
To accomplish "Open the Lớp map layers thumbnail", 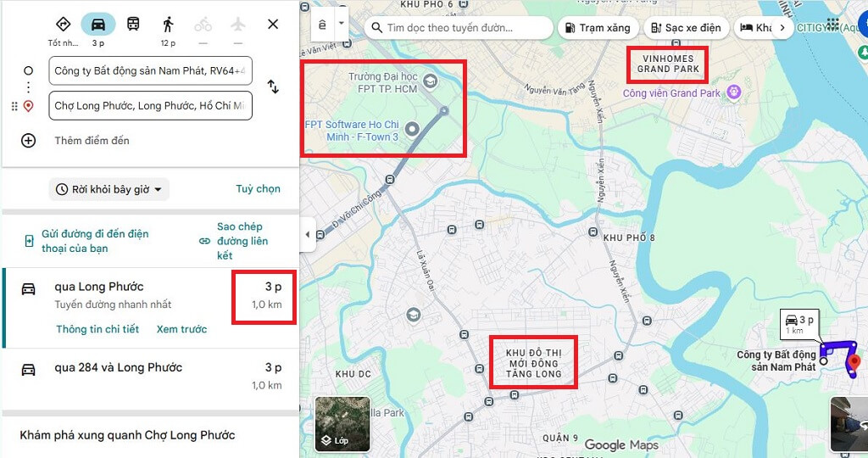I will pyautogui.click(x=342, y=424).
